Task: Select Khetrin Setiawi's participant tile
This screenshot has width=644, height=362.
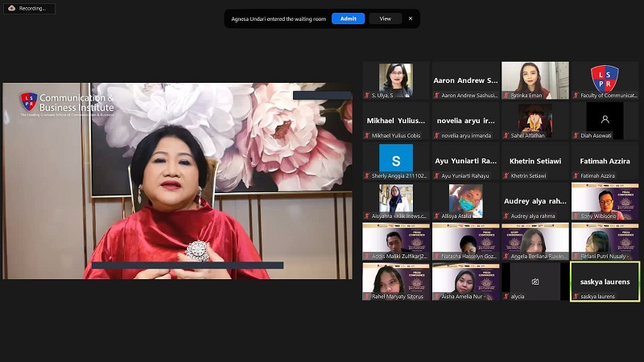Action: [535, 161]
